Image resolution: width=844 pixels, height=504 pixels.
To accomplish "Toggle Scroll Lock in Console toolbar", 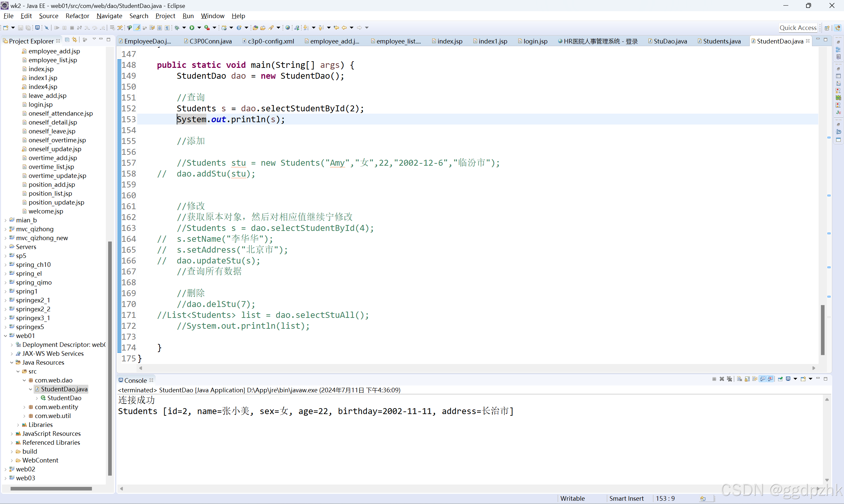I will (x=747, y=379).
